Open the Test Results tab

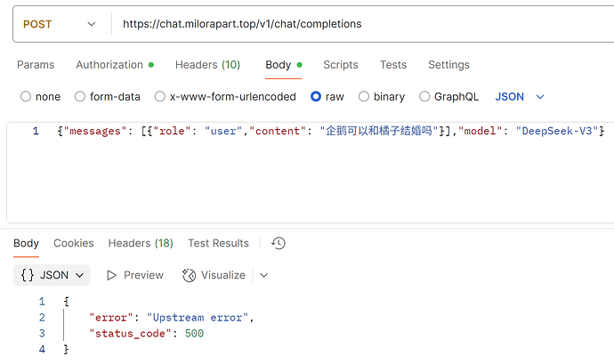(218, 243)
